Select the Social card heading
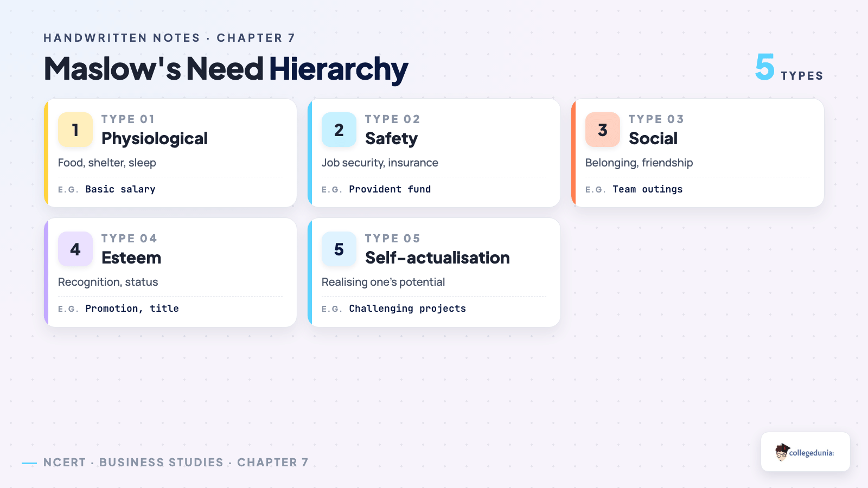The image size is (868, 488). [653, 139]
